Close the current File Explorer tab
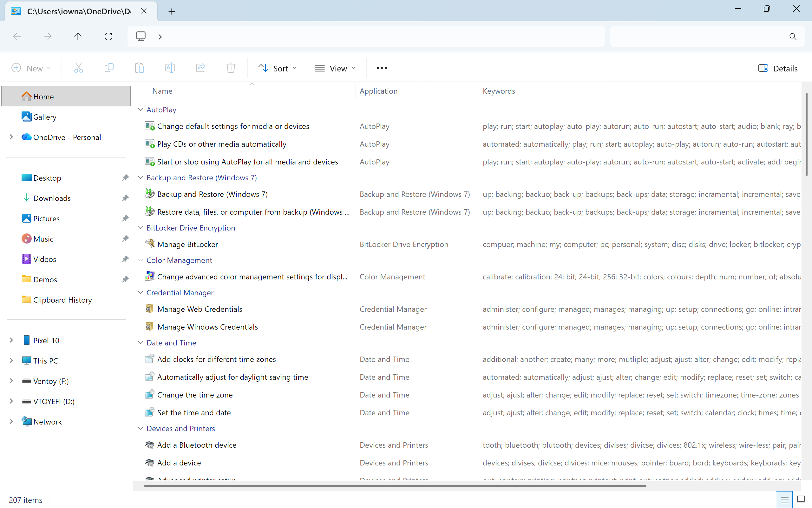Viewport: 812px width, 508px height. (144, 11)
